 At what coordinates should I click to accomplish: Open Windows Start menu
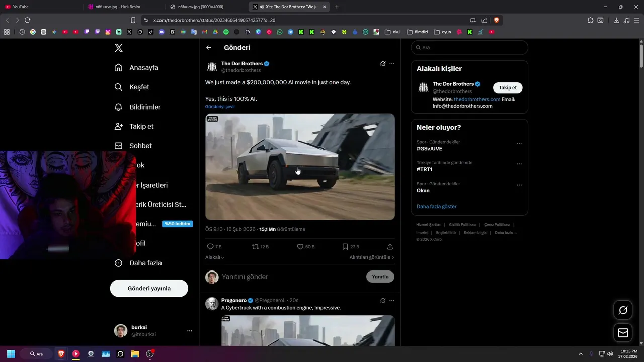(11, 354)
